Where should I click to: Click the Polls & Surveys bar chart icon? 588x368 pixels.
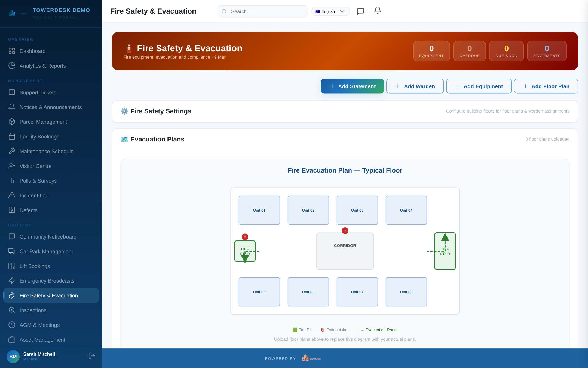point(12,181)
